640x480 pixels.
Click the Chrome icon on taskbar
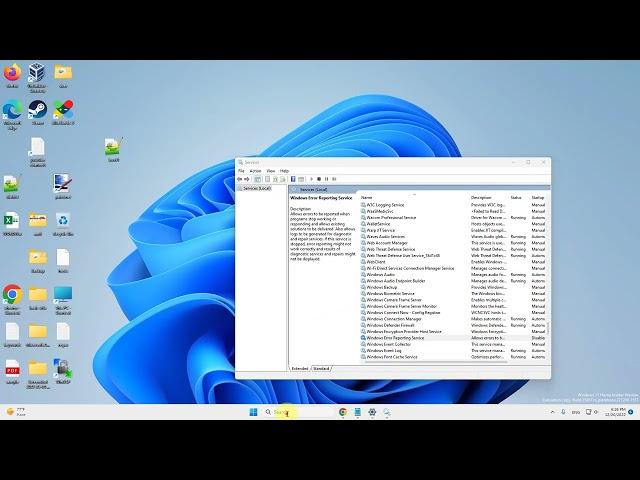(343, 412)
